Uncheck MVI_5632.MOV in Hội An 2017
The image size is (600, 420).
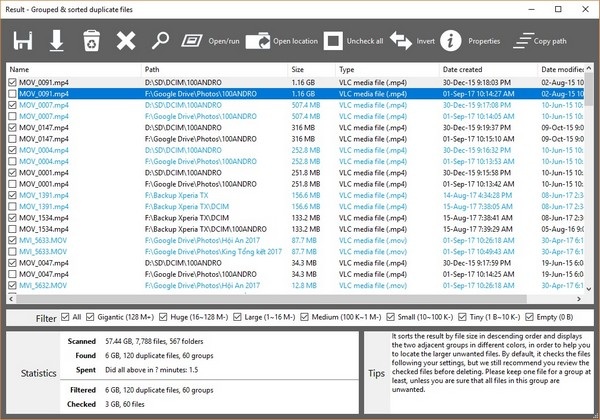tap(12, 285)
